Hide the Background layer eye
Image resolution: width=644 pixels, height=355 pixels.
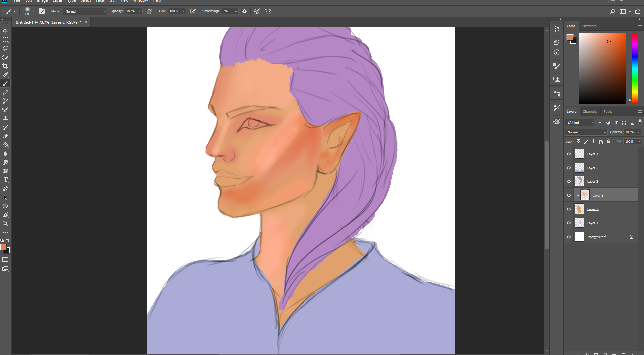(569, 237)
